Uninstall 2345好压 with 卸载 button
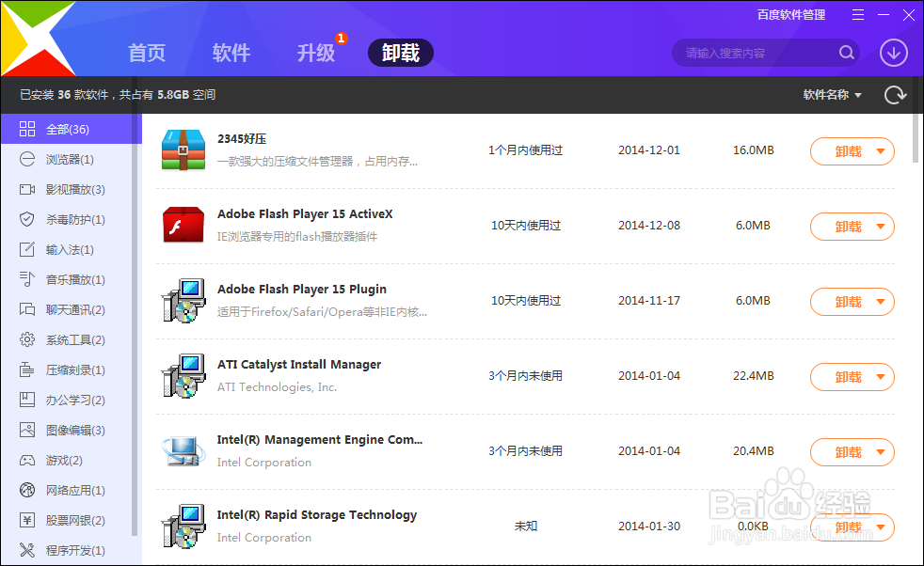The image size is (924, 566). pos(848,151)
